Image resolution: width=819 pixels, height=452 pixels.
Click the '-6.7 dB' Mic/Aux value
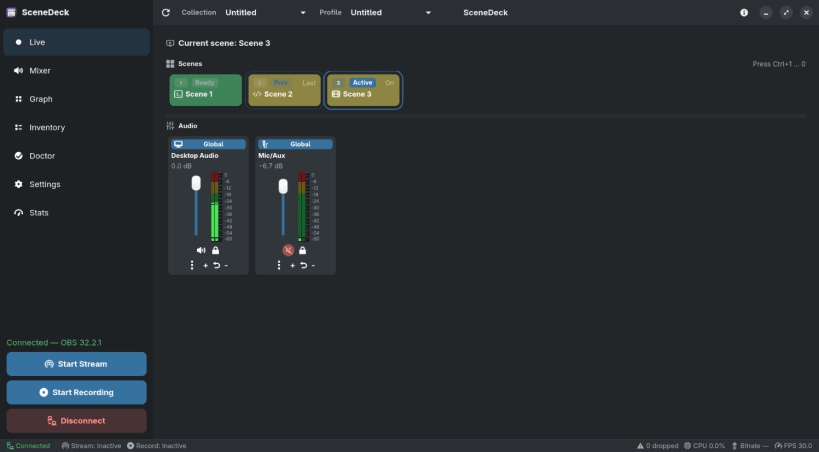click(x=271, y=166)
